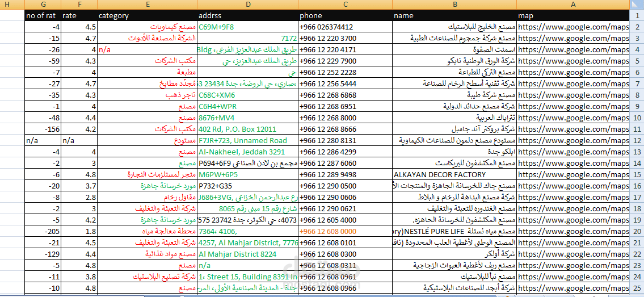
Task: Select rate cell with value 3.7
Action: pyautogui.click(x=79, y=186)
